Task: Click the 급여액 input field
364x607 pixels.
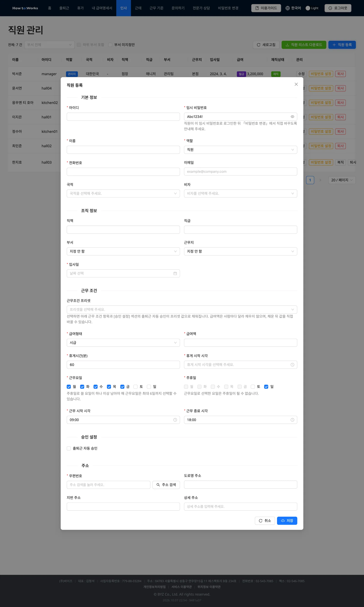Action: click(240, 343)
